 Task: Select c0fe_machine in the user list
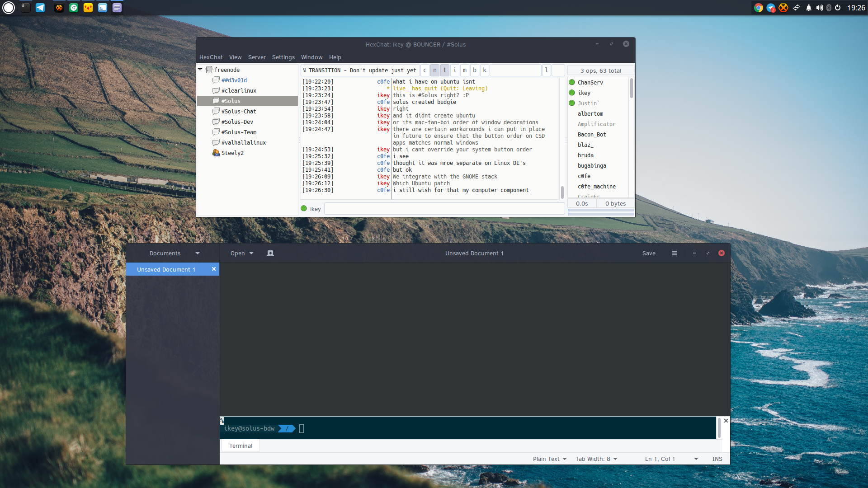click(598, 186)
